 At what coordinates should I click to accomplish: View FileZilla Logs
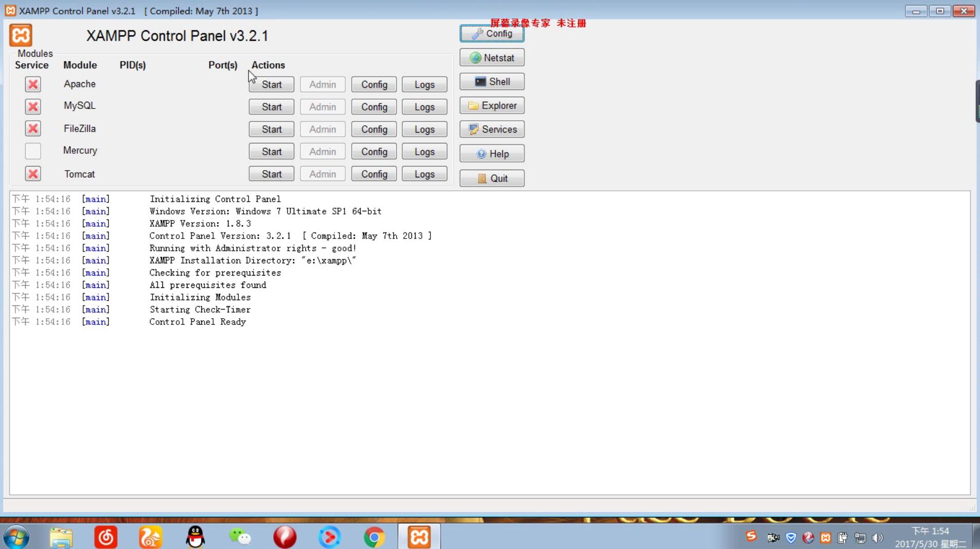pos(424,129)
